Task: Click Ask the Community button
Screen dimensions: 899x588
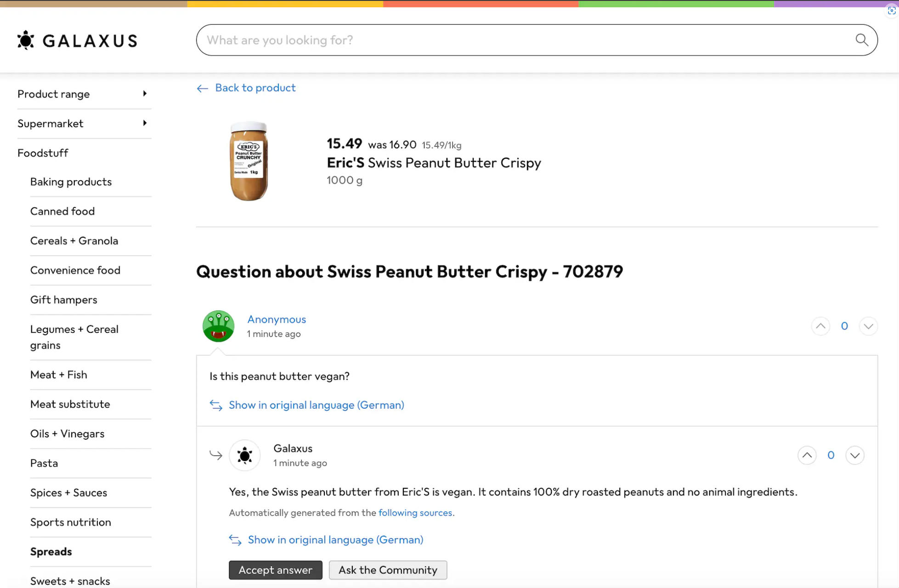Action: (x=388, y=570)
